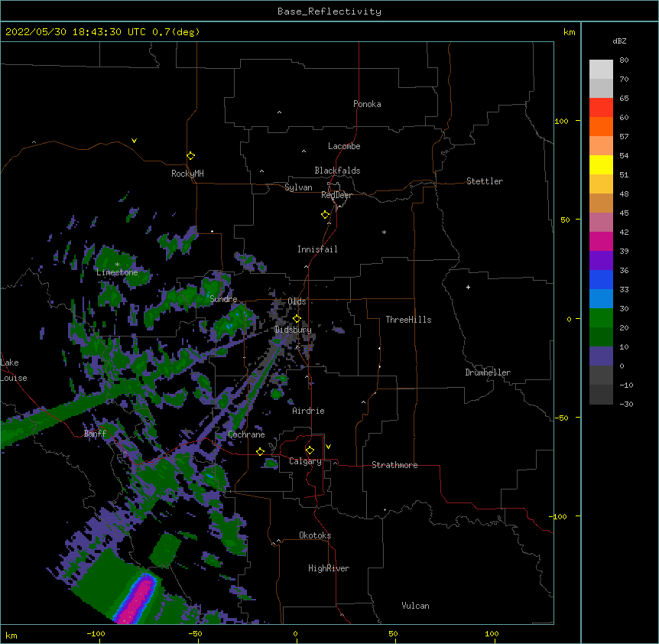Click the Base_Reflectivity title
Image resolution: width=659 pixels, height=644 pixels.
329,11
